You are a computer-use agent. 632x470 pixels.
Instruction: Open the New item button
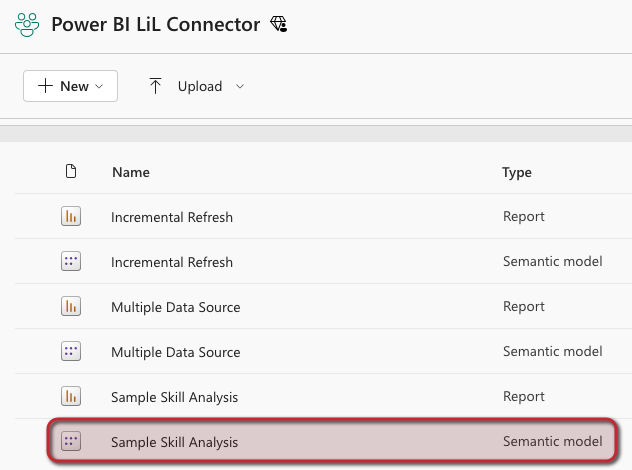(71, 86)
